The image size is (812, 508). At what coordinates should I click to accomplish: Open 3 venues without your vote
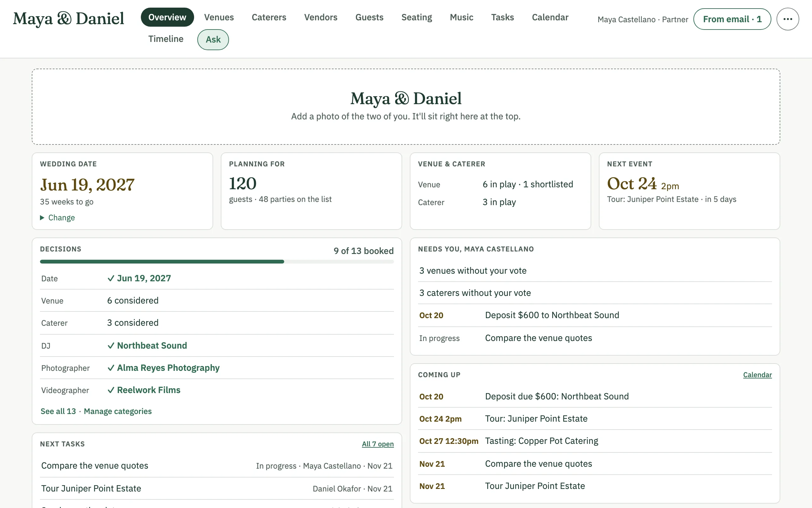[x=595, y=271]
